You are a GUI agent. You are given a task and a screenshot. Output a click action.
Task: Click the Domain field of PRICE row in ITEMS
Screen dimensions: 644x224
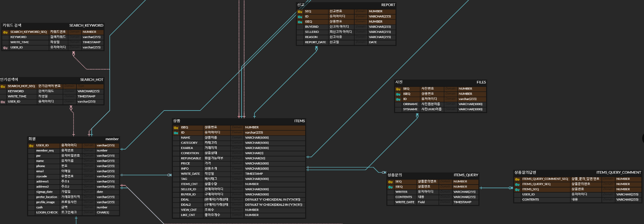click(237, 163)
